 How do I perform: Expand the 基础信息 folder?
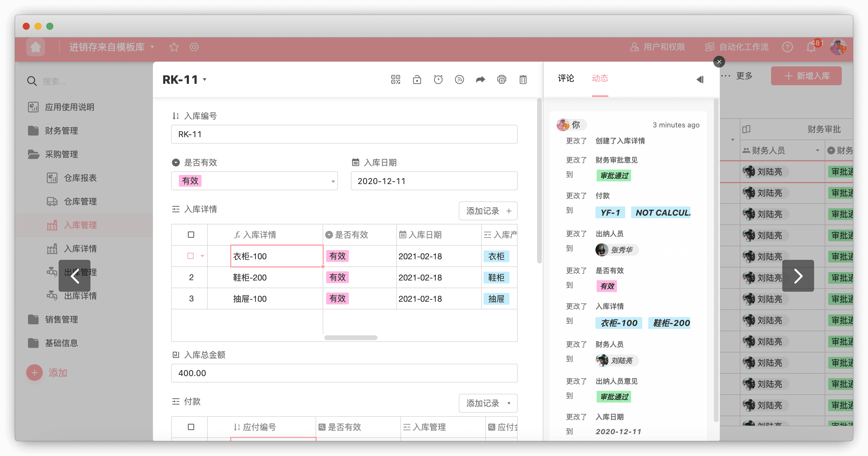[x=53, y=343]
